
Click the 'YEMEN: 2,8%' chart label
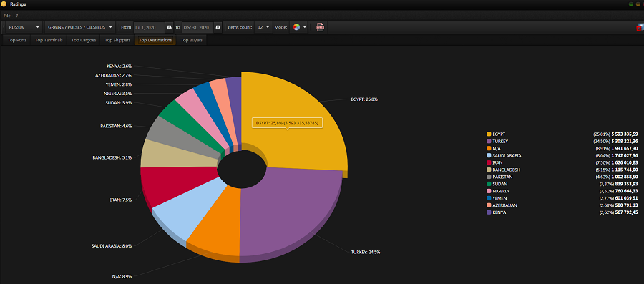pos(119,84)
